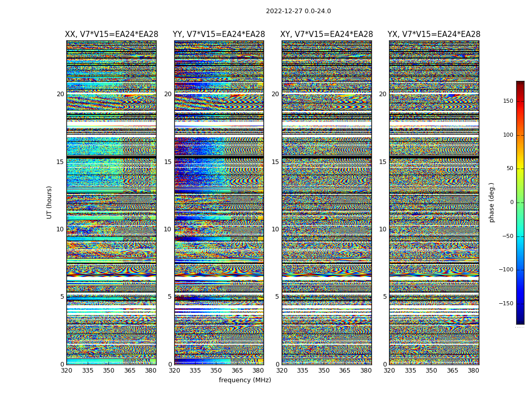Viewport: 532px width, 405px height.
Task: Click the 'phase (deg.)' colorbar label
Action: (491, 202)
